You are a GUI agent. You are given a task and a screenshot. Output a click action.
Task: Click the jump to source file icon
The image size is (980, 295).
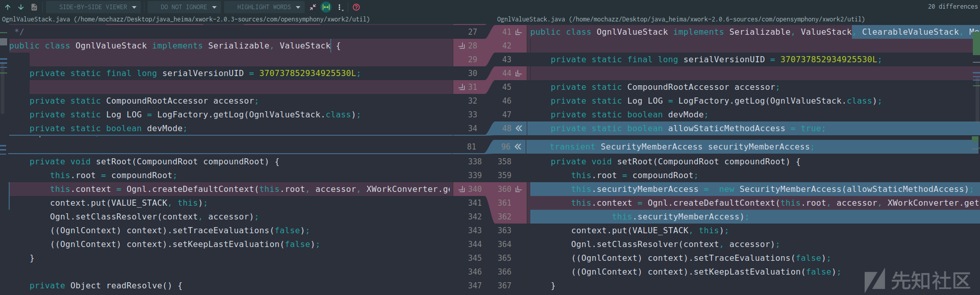tap(34, 7)
